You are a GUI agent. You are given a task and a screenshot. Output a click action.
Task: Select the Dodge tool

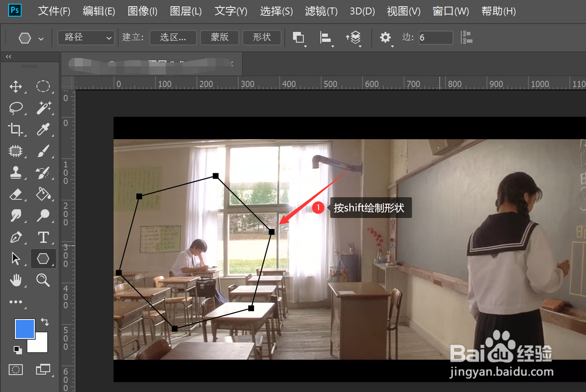click(x=43, y=215)
